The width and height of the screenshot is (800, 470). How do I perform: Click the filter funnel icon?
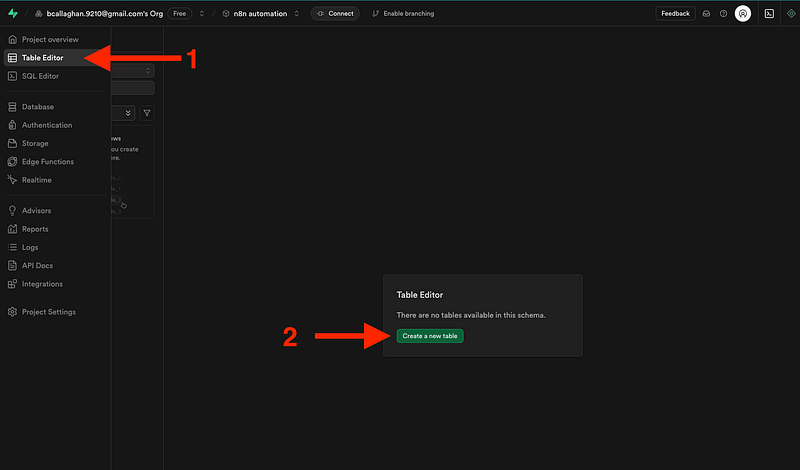pos(147,114)
